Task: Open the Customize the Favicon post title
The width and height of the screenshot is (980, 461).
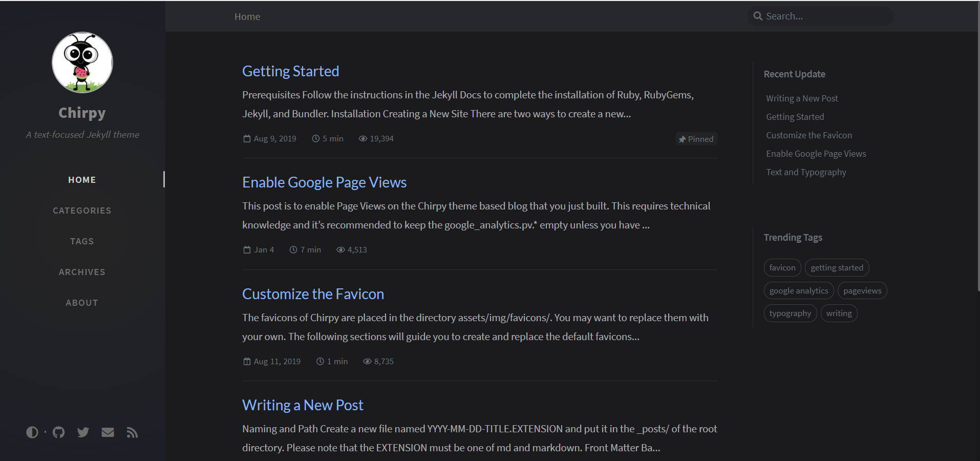Action: point(313,294)
